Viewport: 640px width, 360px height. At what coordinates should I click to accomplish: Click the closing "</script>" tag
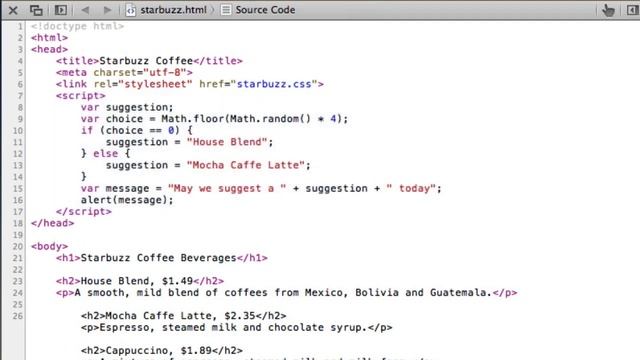pos(84,212)
